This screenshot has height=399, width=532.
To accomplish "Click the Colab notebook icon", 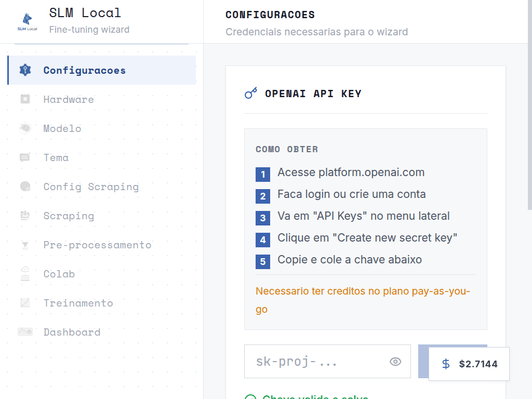I will tap(25, 274).
